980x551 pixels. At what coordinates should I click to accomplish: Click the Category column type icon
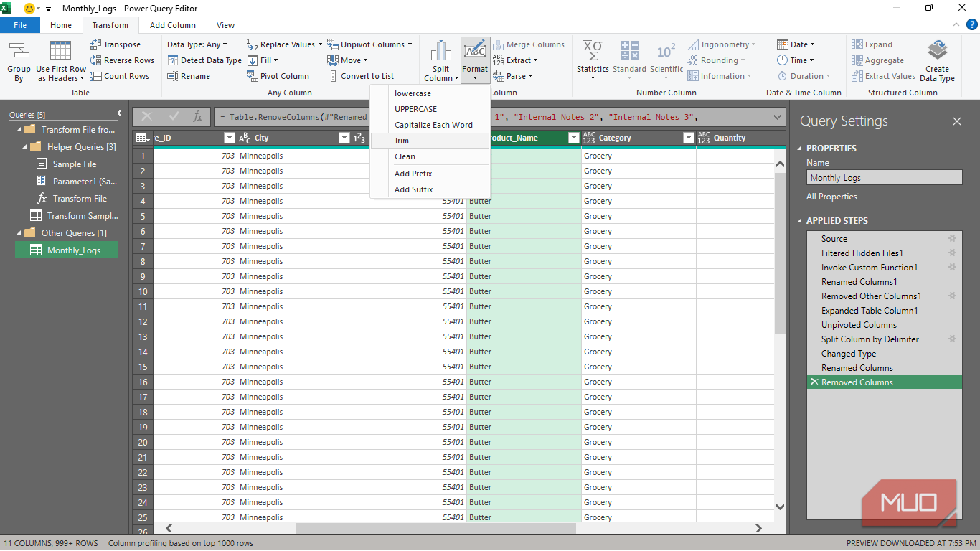[589, 138]
